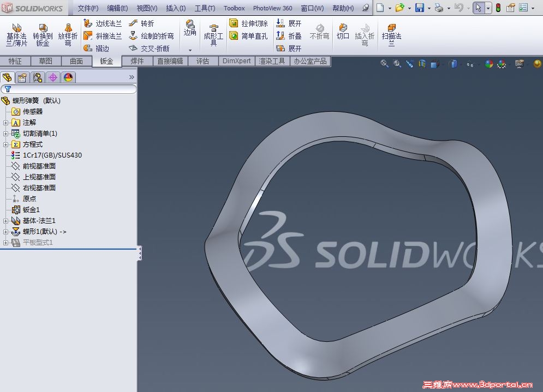Open the New document dropdown arrow
This screenshot has width=543, height=392.
pos(390,8)
